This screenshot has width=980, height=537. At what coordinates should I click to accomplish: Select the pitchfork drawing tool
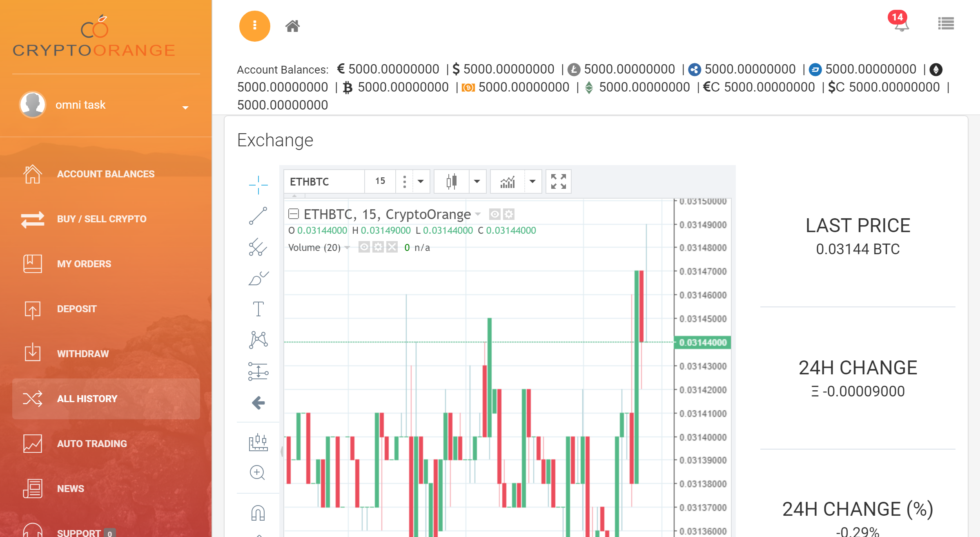click(x=258, y=247)
